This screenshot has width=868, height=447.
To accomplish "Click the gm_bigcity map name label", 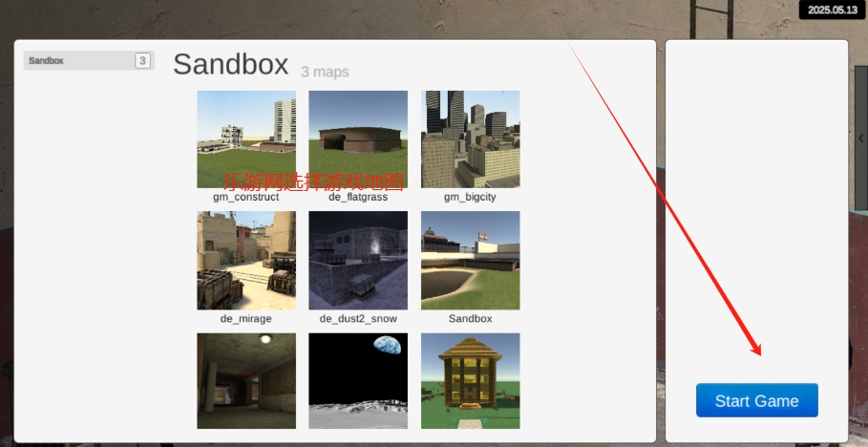I will click(x=470, y=197).
